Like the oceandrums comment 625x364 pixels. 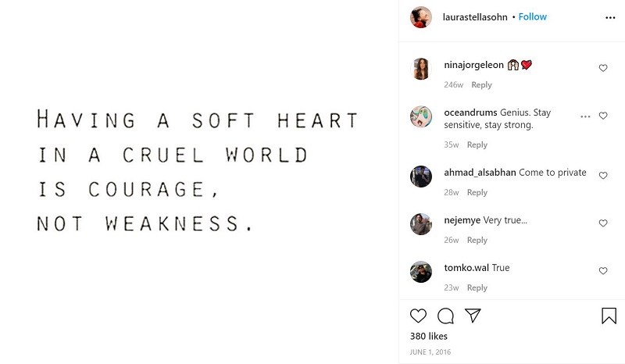click(603, 116)
